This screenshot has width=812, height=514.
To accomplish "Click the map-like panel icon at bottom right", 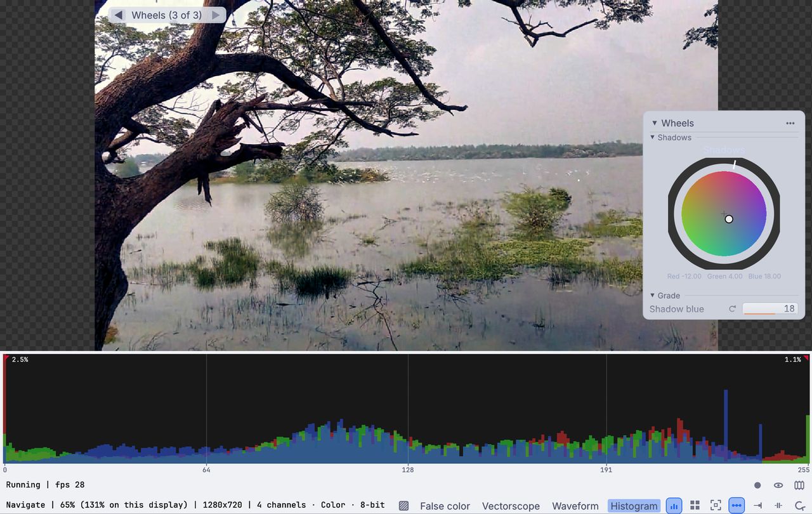I will click(799, 485).
